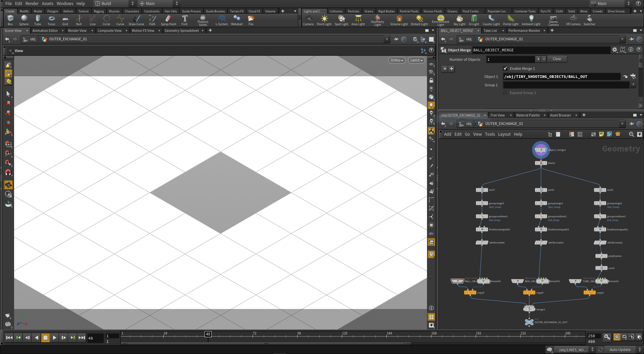Expand the Group 1 dropdown arrow
644x354 pixels.
[633, 85]
